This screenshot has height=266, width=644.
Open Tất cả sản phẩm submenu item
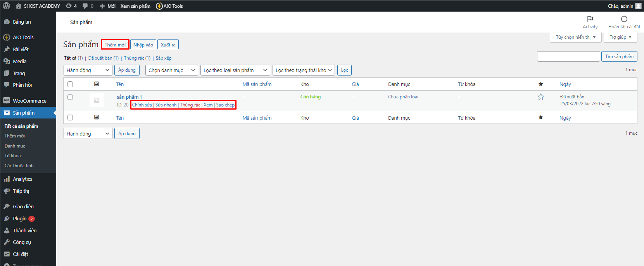(21, 126)
